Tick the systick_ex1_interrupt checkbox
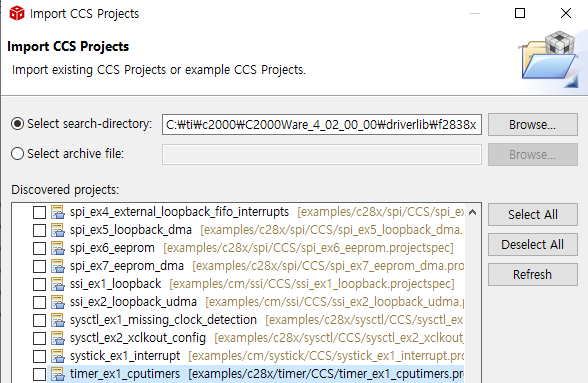Screen dimensions: 588x383 click(39, 356)
